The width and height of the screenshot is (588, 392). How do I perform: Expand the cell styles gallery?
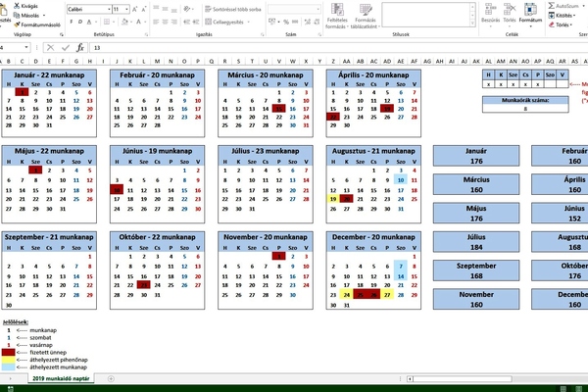(x=472, y=24)
